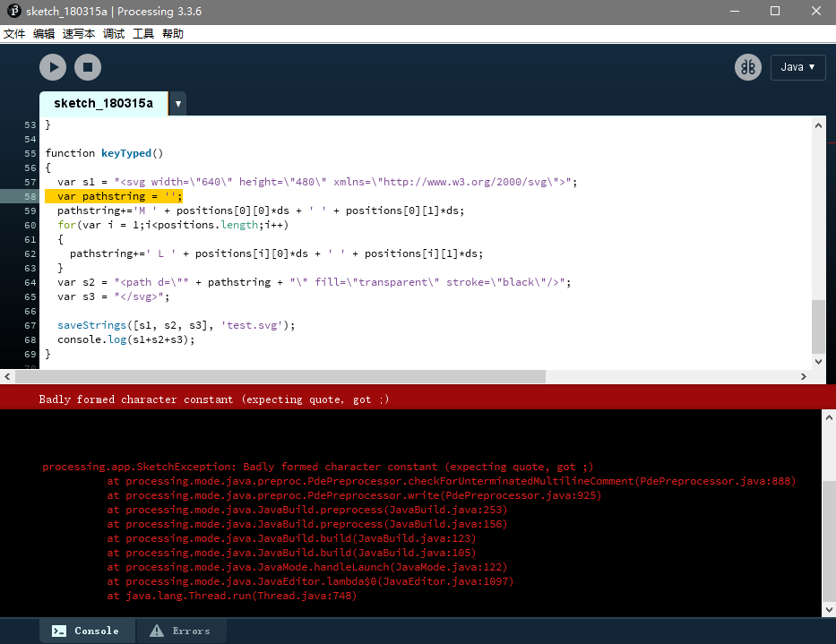
Task: Open the 帮助 menu
Action: 173,34
